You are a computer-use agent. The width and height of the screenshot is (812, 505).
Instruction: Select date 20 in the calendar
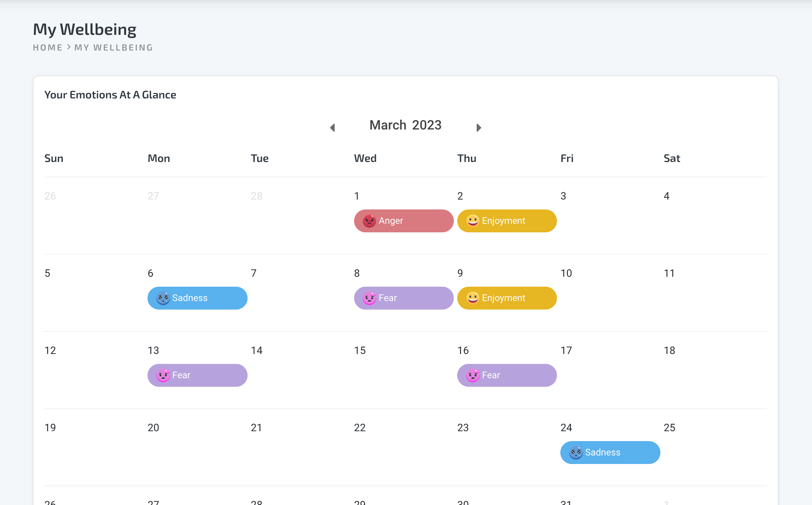click(153, 428)
